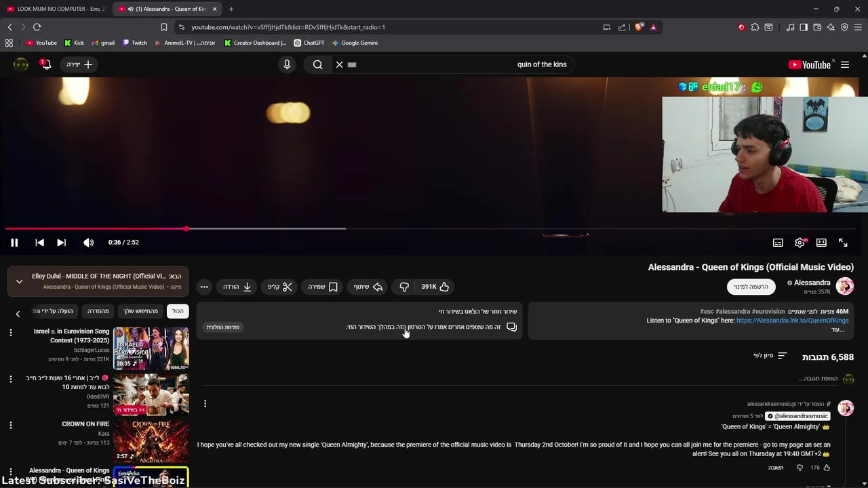The width and height of the screenshot is (868, 488).
Task: Open options for the CROWN ON FIRE video
Action: pyautogui.click(x=10, y=425)
